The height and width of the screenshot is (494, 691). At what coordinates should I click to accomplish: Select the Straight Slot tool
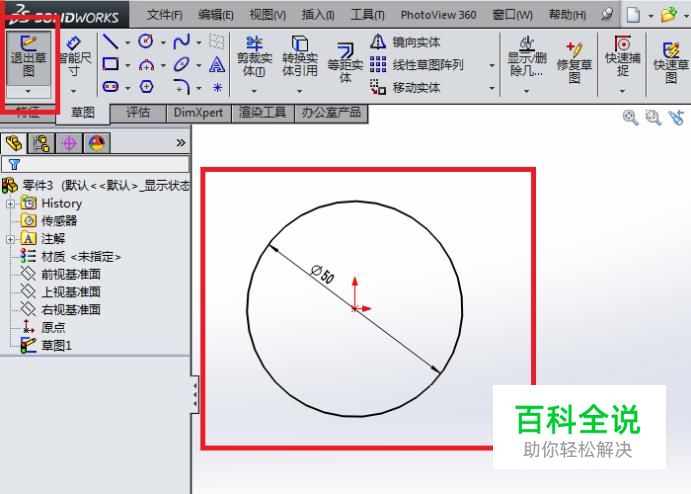[x=110, y=86]
